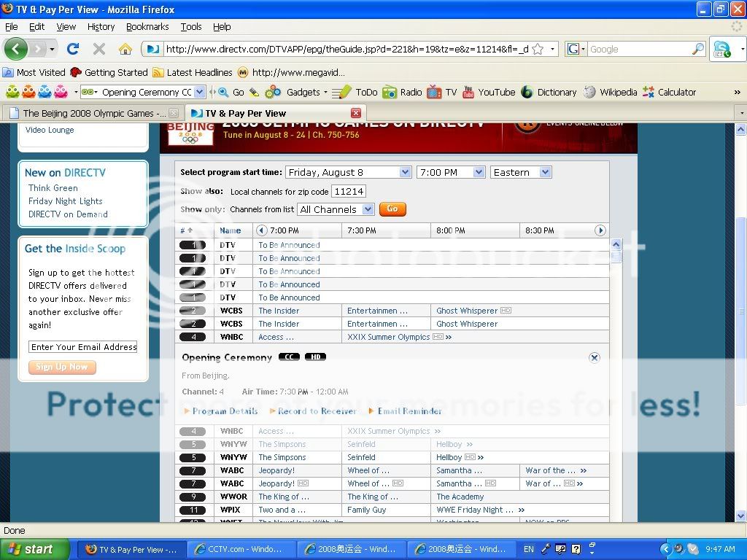This screenshot has width=747, height=560.
Task: Click the Sign Up Now button
Action: (62, 367)
